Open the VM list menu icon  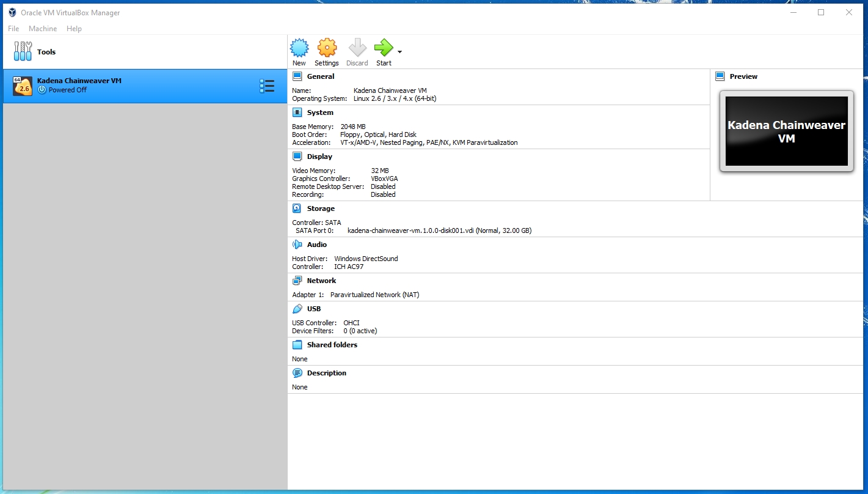tap(267, 86)
